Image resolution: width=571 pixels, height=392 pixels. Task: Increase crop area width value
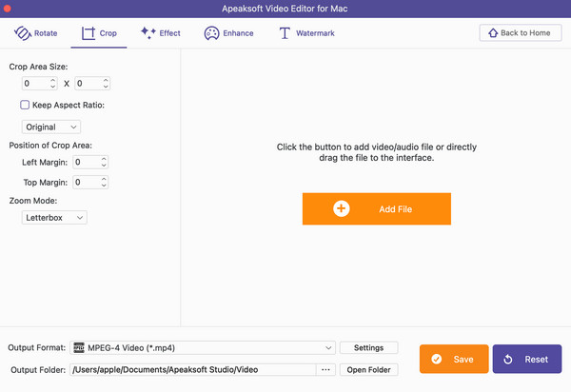point(52,80)
